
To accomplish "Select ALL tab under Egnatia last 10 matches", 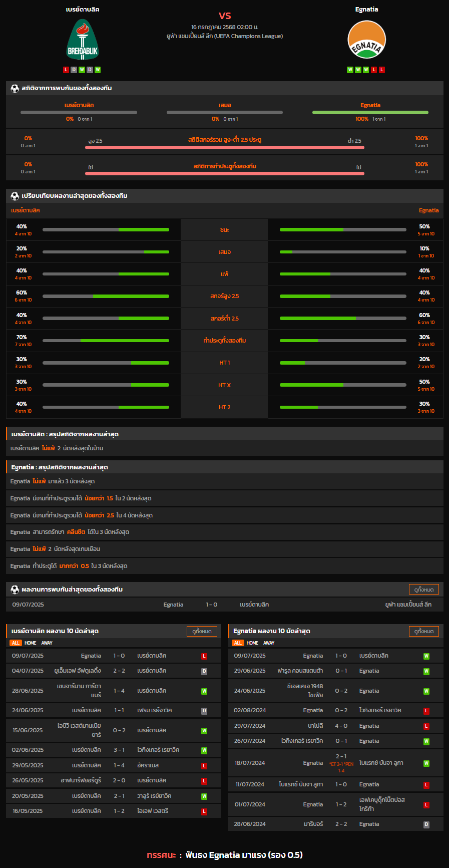I will [238, 643].
